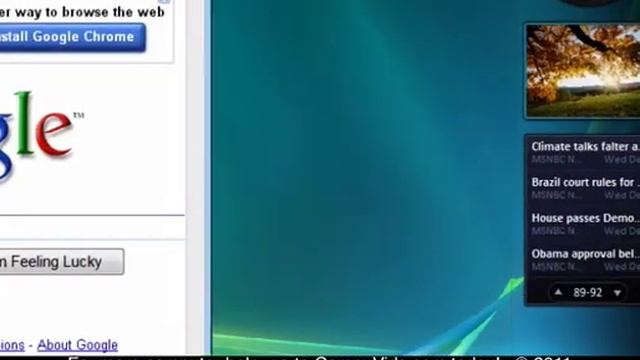Show next headlines with the down arrow

click(617, 293)
